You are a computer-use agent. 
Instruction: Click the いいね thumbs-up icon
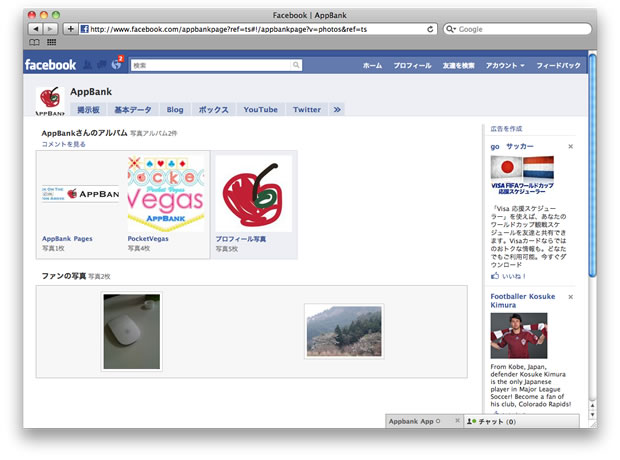pos(495,276)
